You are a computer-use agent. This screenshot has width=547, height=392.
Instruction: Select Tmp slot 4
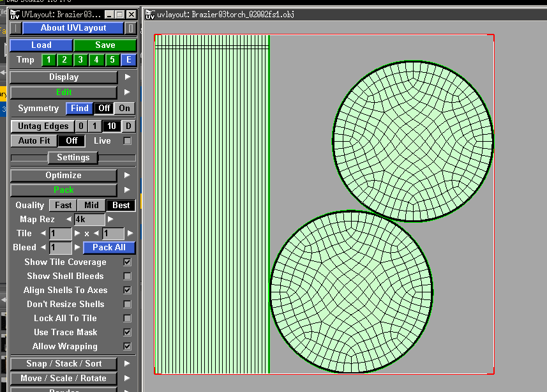96,60
